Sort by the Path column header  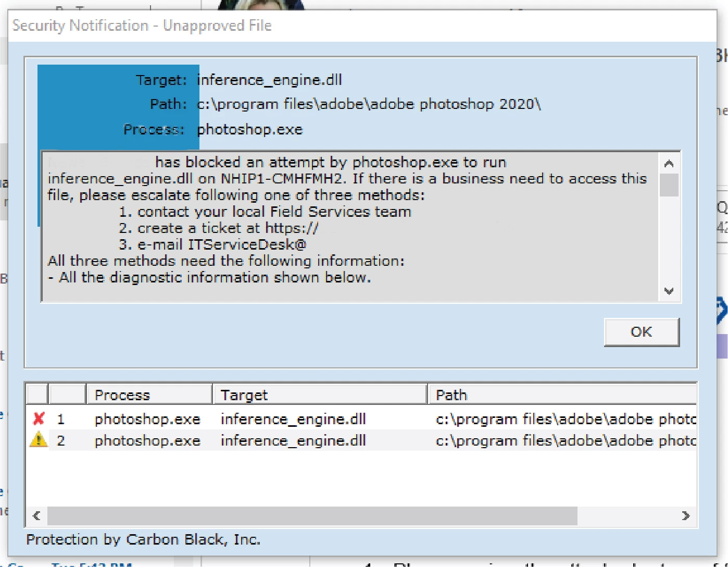coord(562,395)
